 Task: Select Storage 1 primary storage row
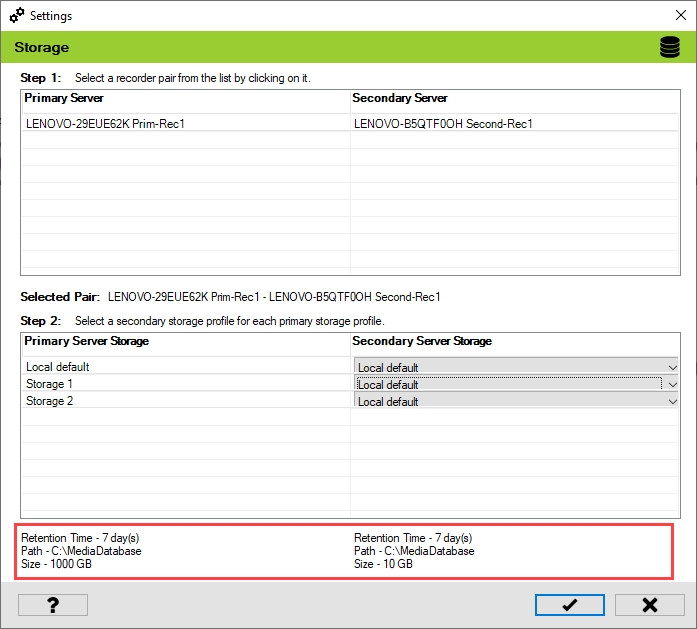tap(50, 384)
